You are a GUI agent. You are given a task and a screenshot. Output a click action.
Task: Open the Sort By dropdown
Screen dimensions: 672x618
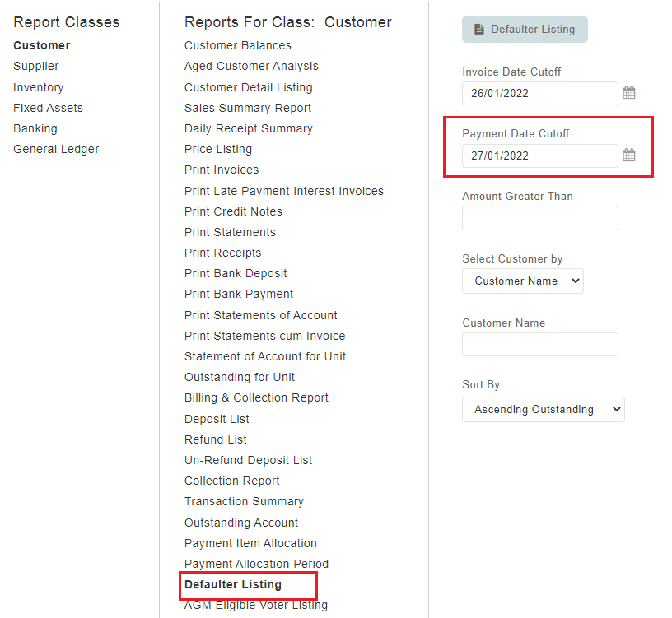click(x=543, y=410)
